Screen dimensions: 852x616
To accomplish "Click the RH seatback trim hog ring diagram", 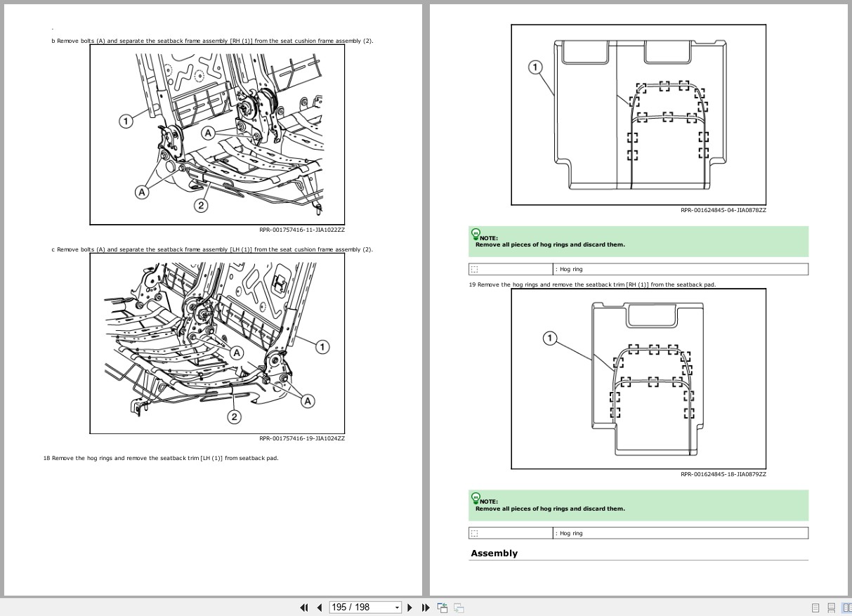I will [638, 379].
